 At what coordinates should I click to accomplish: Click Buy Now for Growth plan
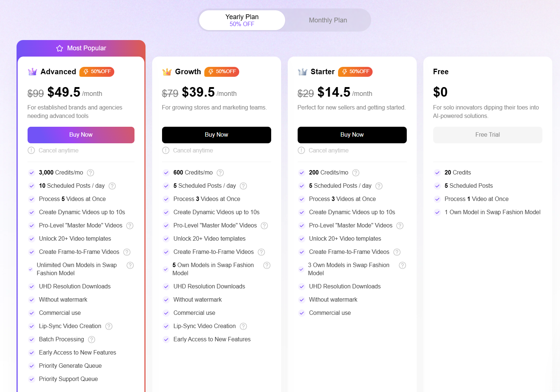[216, 135]
